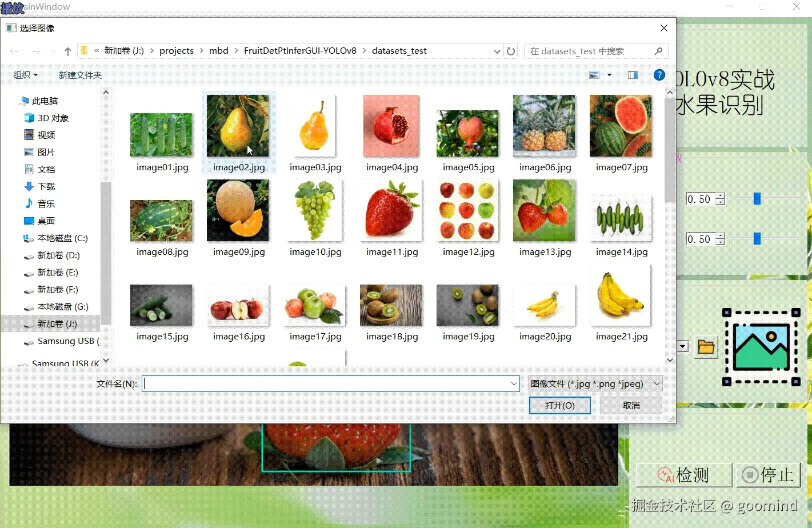Click file list scrollbar down arrow

point(670,361)
